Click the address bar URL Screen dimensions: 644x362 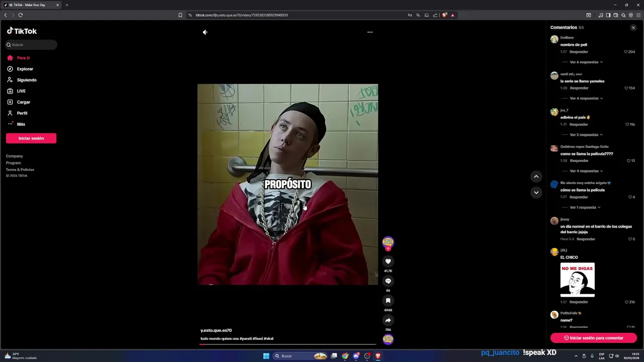(x=242, y=15)
